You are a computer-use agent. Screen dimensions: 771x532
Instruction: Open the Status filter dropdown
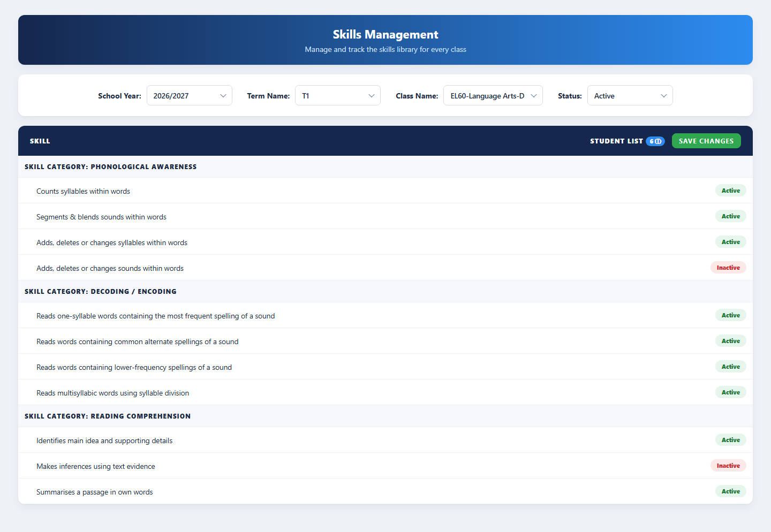[630, 96]
